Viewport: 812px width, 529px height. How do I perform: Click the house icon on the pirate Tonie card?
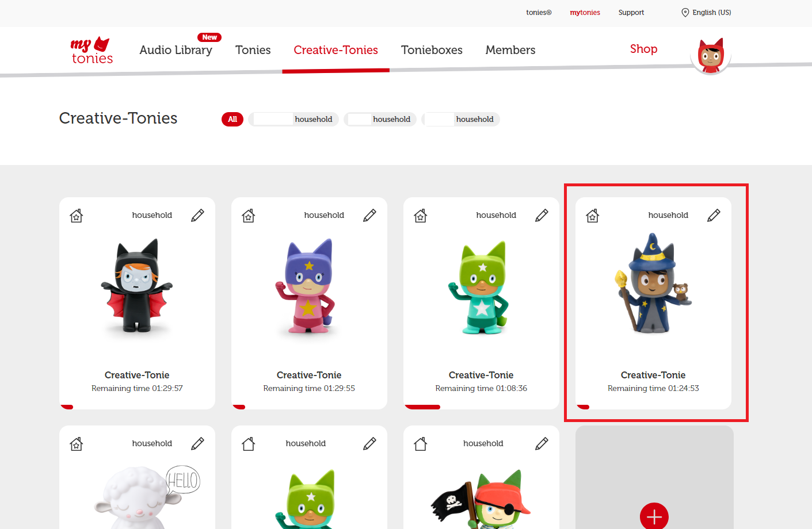(x=421, y=444)
